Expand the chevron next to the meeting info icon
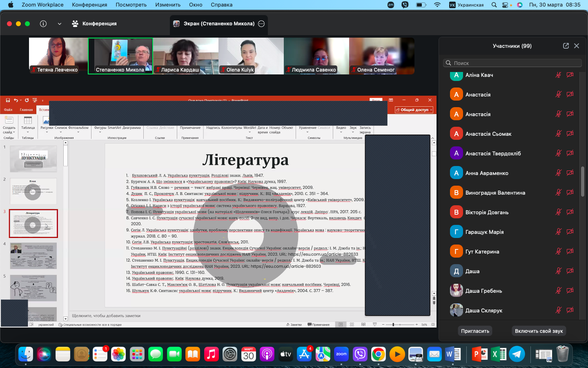588x368 pixels. pyautogui.click(x=60, y=24)
